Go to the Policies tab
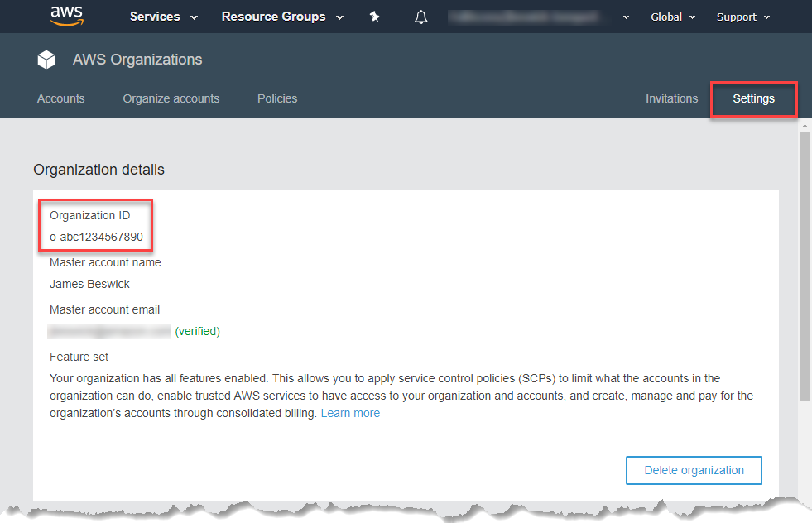This screenshot has width=812, height=523. pyautogui.click(x=277, y=98)
